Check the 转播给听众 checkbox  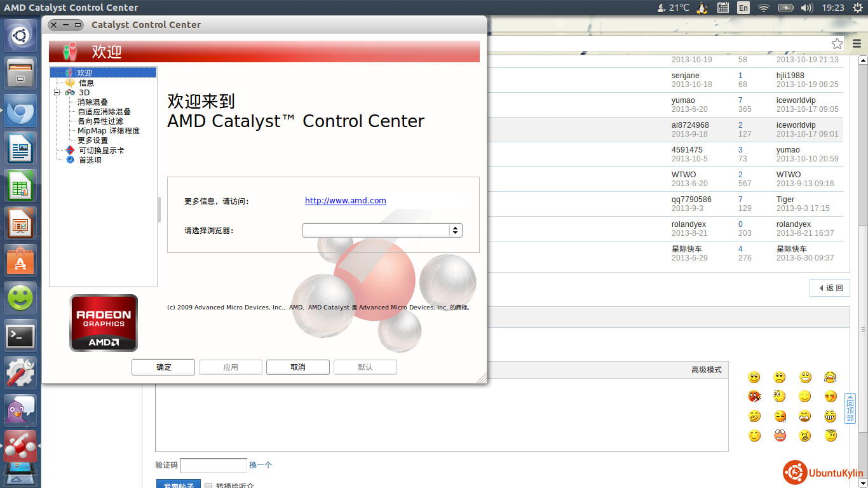pos(208,485)
